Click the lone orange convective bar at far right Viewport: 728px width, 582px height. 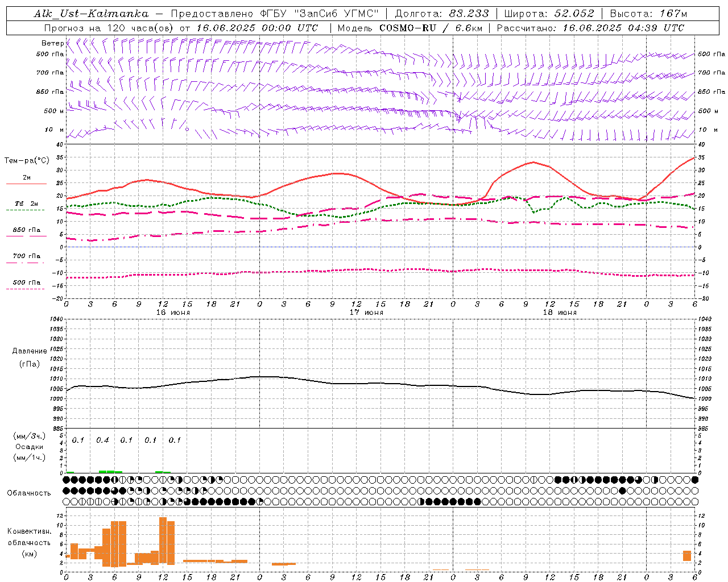point(687,556)
